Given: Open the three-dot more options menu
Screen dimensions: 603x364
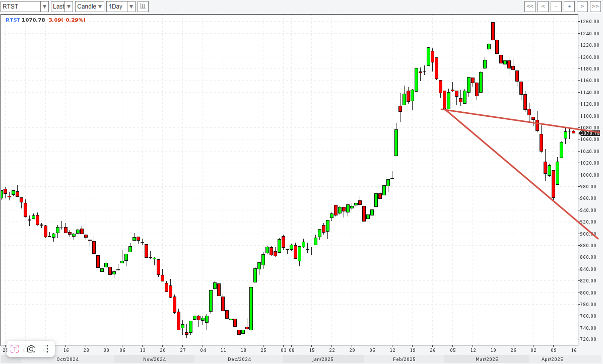Looking at the screenshot, I should (x=47, y=349).
